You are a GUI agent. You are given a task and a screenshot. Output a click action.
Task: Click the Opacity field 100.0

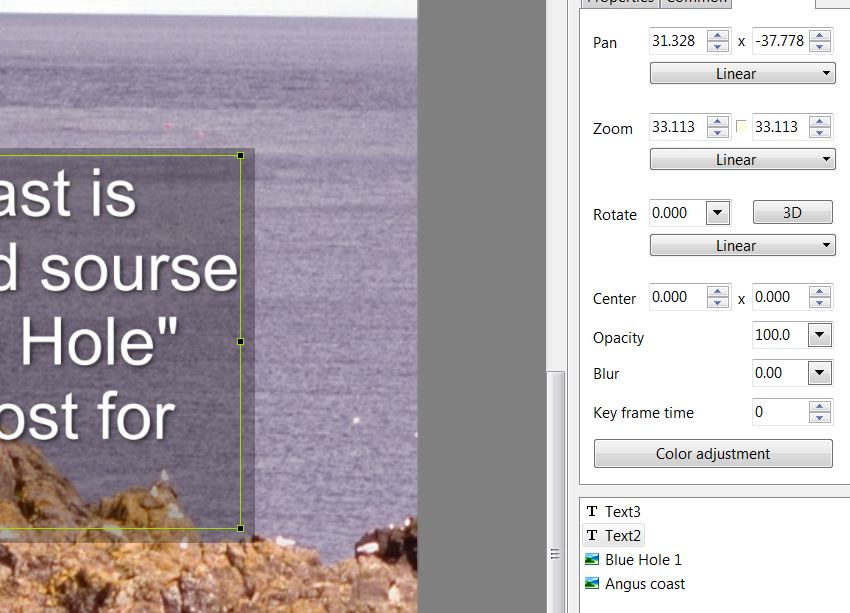tap(780, 335)
